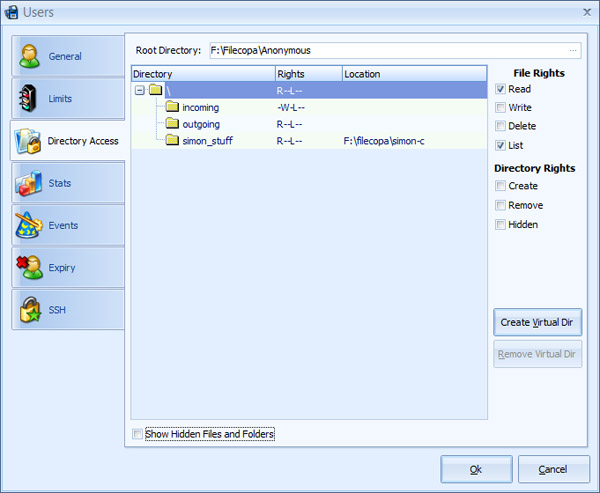Open the Events tab

click(68, 225)
